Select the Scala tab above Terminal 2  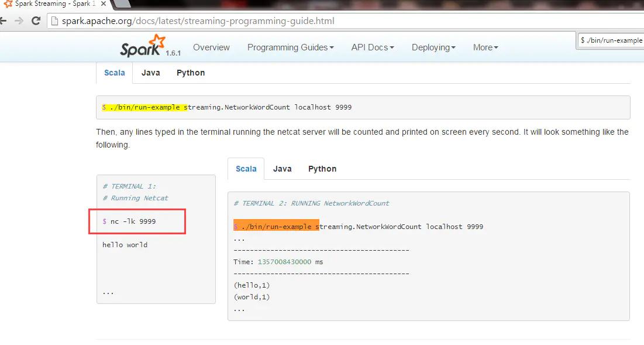tap(246, 169)
